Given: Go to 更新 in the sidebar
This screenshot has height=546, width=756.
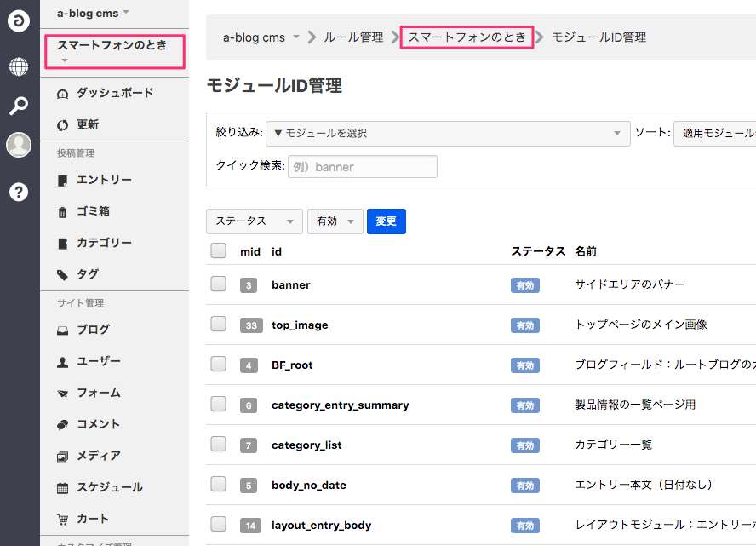Looking at the screenshot, I should pos(87,124).
